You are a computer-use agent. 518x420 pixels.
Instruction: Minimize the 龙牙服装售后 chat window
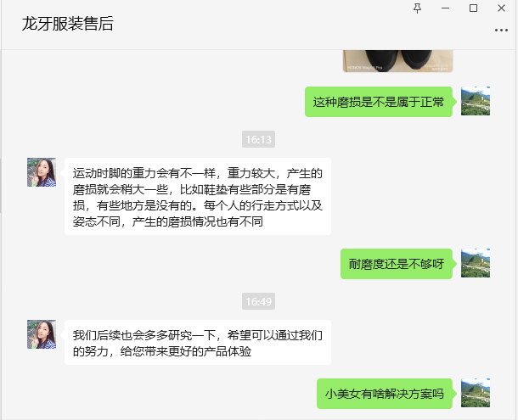[445, 8]
